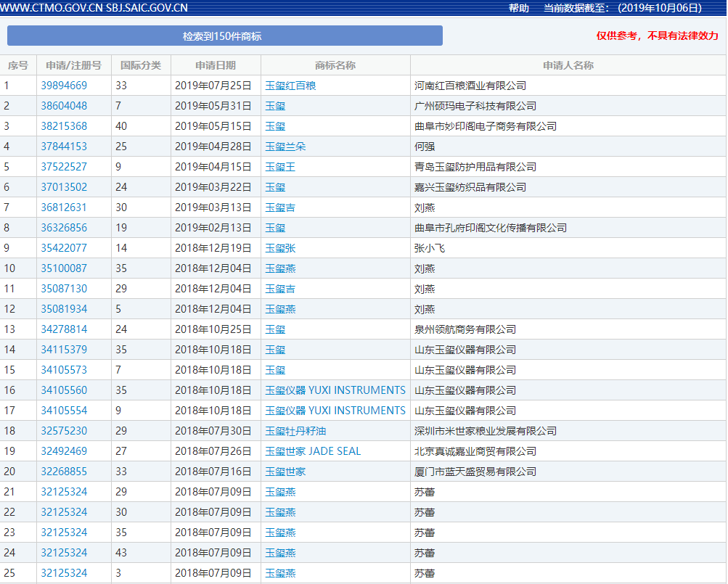The image size is (728, 584).
Task: Click the 商标名称 column header
Action: pos(335,65)
